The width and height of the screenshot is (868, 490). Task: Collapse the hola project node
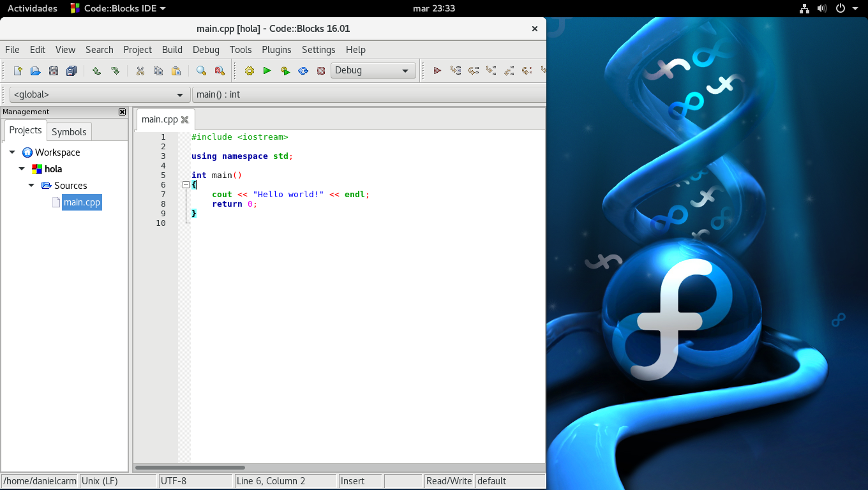21,169
